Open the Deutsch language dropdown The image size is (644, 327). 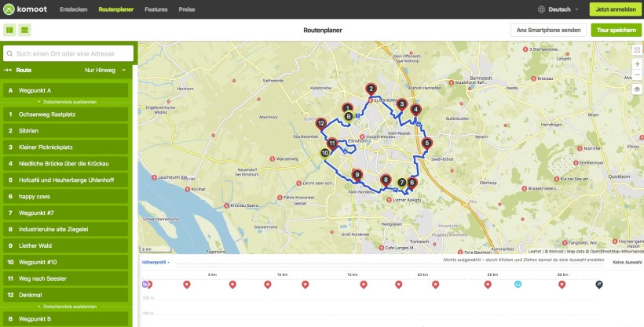click(563, 9)
